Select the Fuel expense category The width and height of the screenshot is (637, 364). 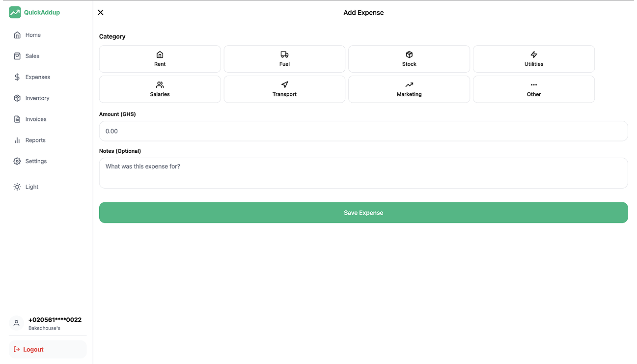284,58
